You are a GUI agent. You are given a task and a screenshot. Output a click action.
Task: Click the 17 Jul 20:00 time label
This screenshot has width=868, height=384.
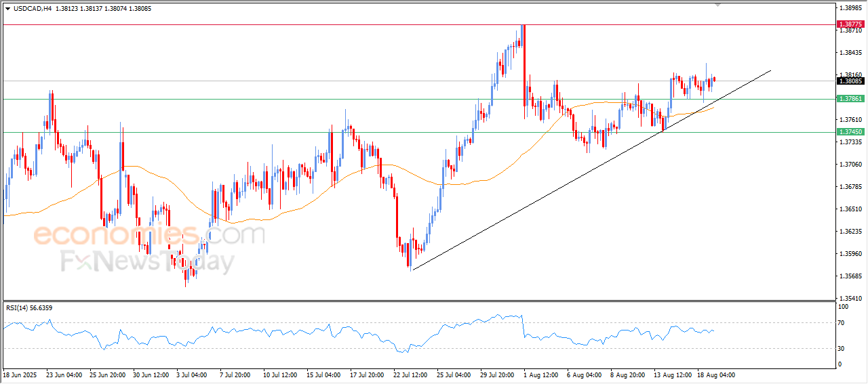367,375
